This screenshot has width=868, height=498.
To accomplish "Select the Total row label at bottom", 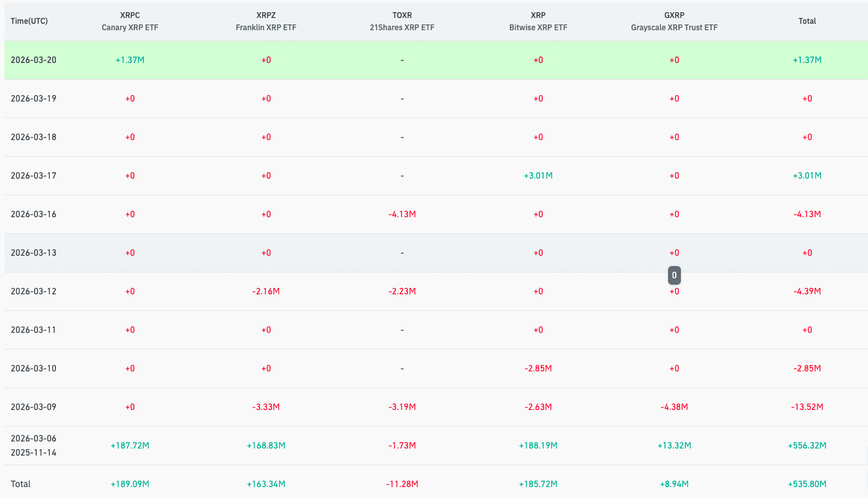I will tap(21, 484).
